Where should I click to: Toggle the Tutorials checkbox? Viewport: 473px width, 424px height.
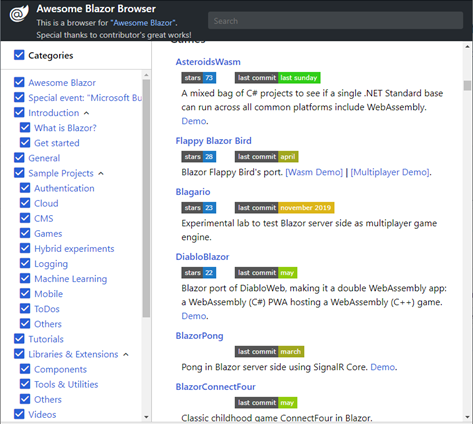pos(19,339)
